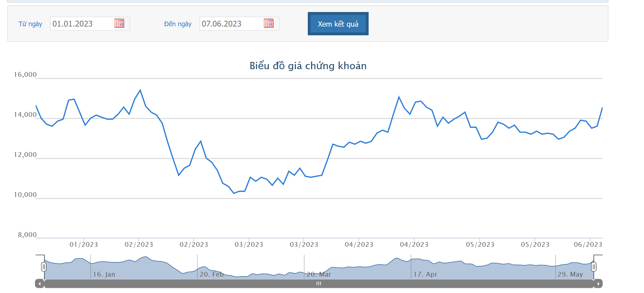The height and width of the screenshot is (293, 644).
Task: Select the 17. Apr marker in the navigator
Action: pyautogui.click(x=425, y=274)
